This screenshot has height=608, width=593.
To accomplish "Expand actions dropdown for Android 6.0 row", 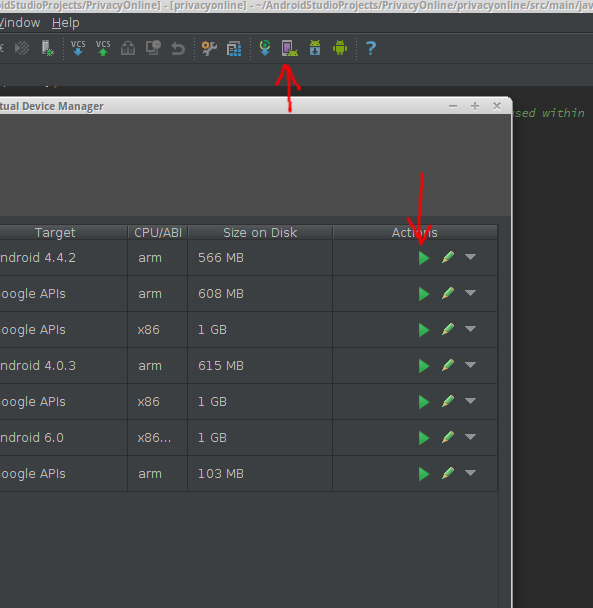I will [x=470, y=437].
